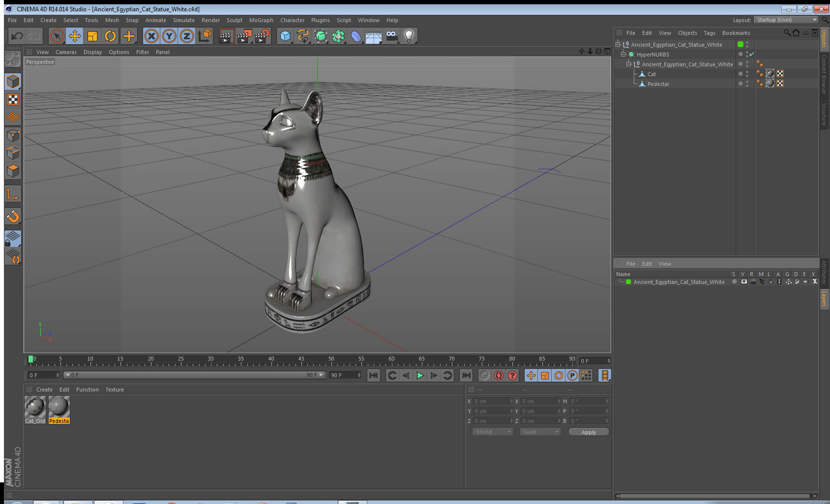Open the World coordinate dropdown

tap(493, 432)
